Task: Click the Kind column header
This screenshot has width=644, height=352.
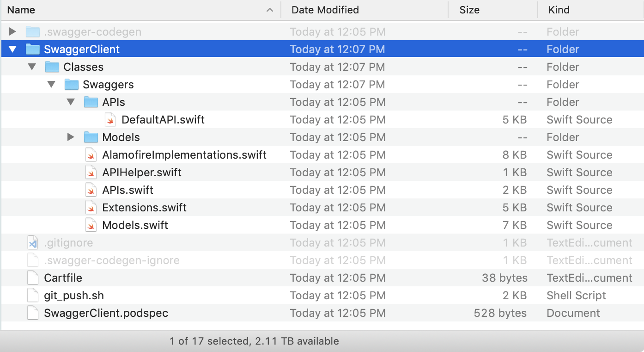Action: click(559, 10)
